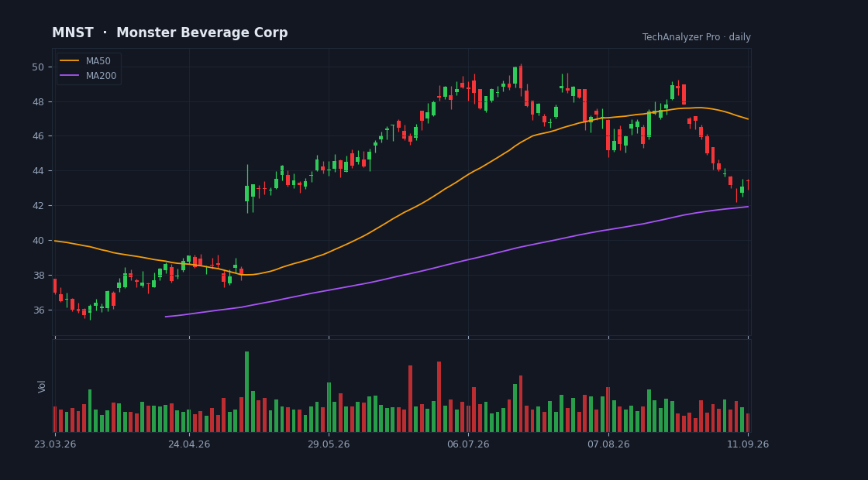
Task: Click the MA200 legend entry
Action: pos(88,76)
